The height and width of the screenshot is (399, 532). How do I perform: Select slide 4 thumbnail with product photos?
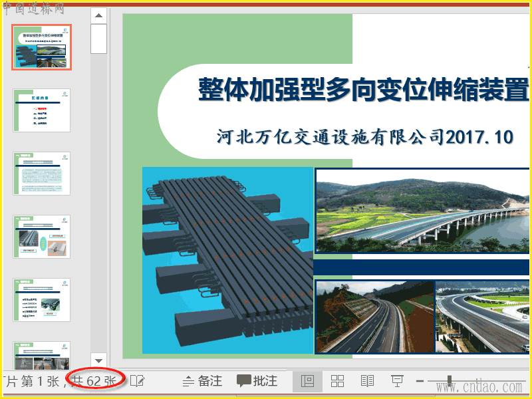click(41, 237)
